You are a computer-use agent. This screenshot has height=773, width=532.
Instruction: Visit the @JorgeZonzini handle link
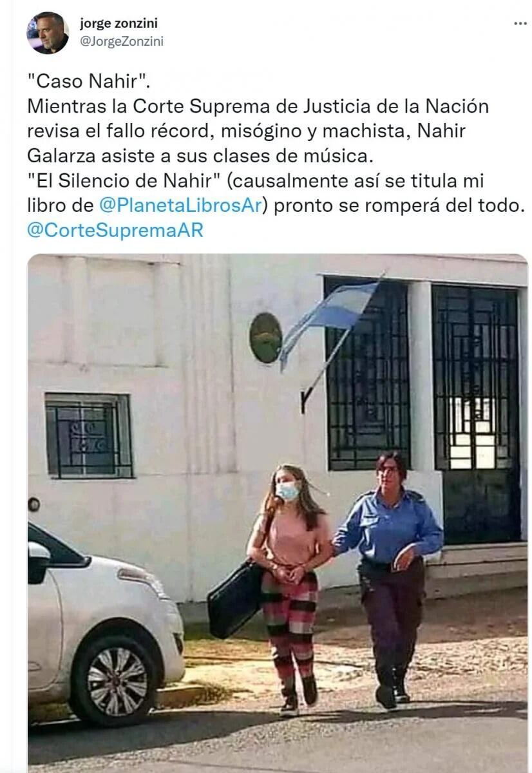point(121,41)
